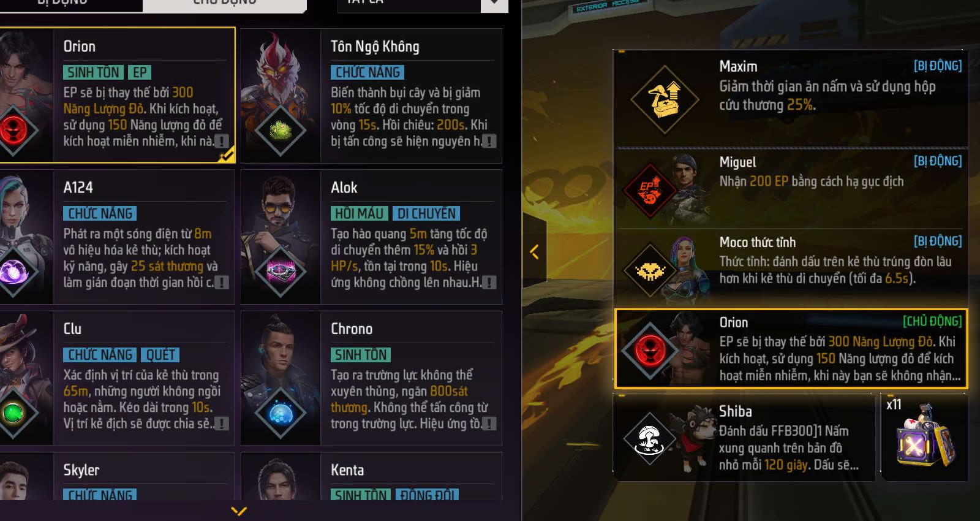Click Shiba pet mushroom skill icon

[649, 438]
